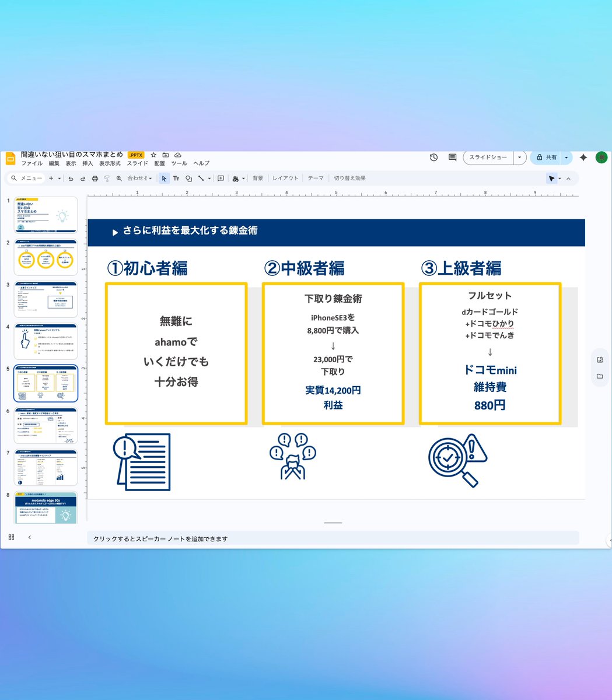Open the ヘルプ menu

[201, 164]
